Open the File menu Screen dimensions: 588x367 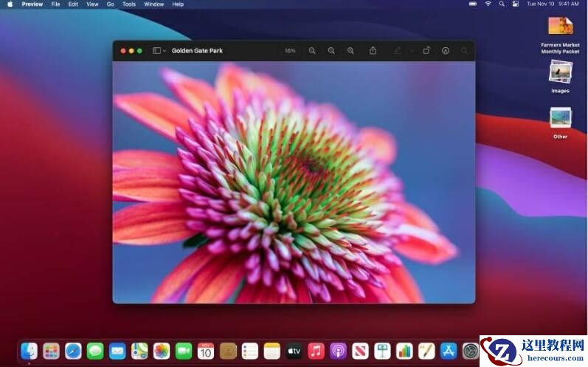pos(55,4)
